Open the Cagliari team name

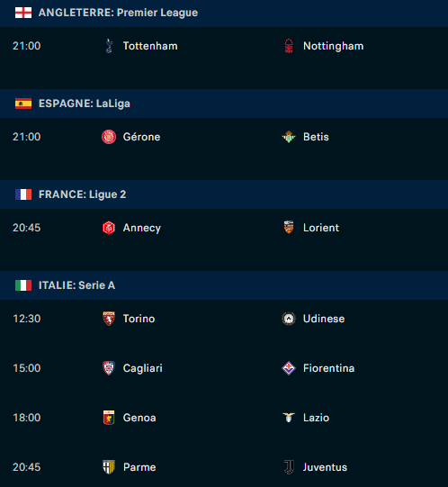tap(142, 368)
